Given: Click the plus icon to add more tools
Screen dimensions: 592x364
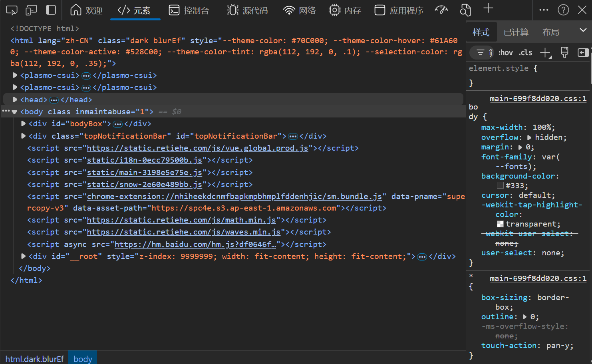Looking at the screenshot, I should 488,8.
